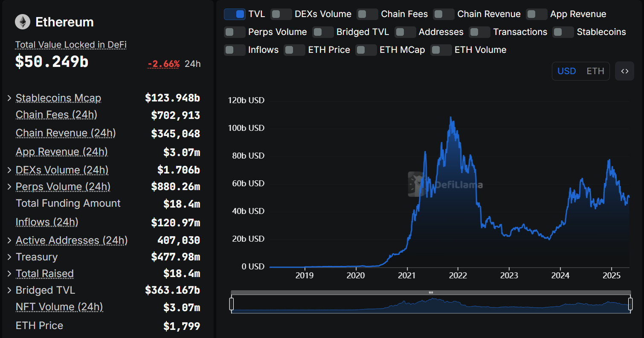
Task: Click the embed code icon button
Action: [x=624, y=71]
